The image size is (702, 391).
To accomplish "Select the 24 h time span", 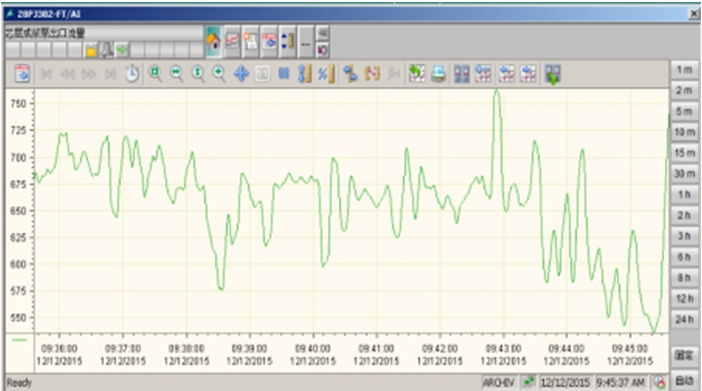I will coord(684,320).
